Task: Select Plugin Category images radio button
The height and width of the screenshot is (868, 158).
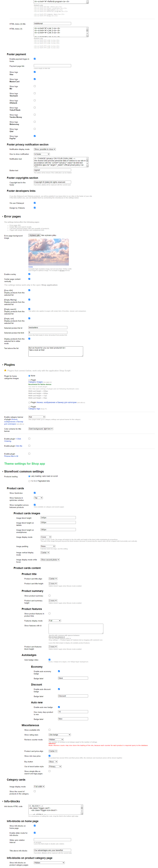Action: (29, 380)
